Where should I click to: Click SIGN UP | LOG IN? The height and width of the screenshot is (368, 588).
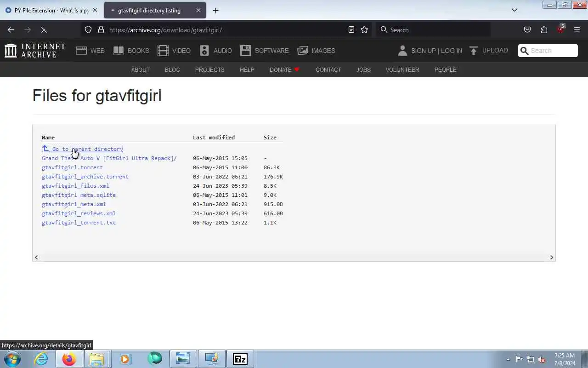(436, 51)
